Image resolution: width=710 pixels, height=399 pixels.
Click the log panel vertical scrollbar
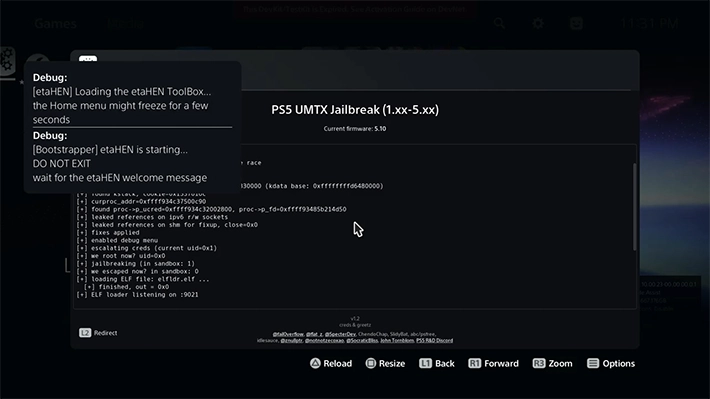pos(634,207)
